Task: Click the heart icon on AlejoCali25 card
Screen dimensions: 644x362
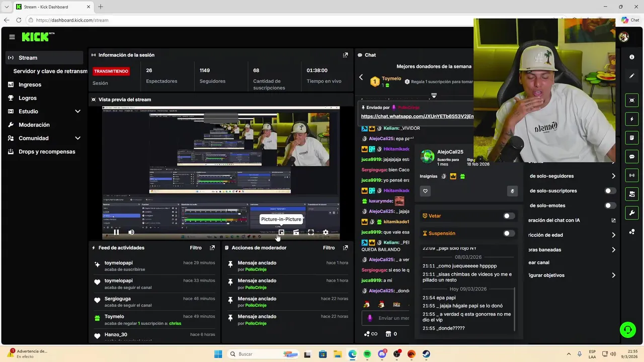Action: pos(425,191)
